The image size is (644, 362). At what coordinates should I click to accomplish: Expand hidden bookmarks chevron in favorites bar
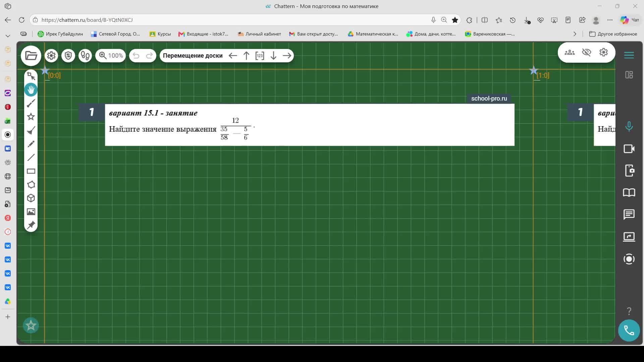point(575,34)
